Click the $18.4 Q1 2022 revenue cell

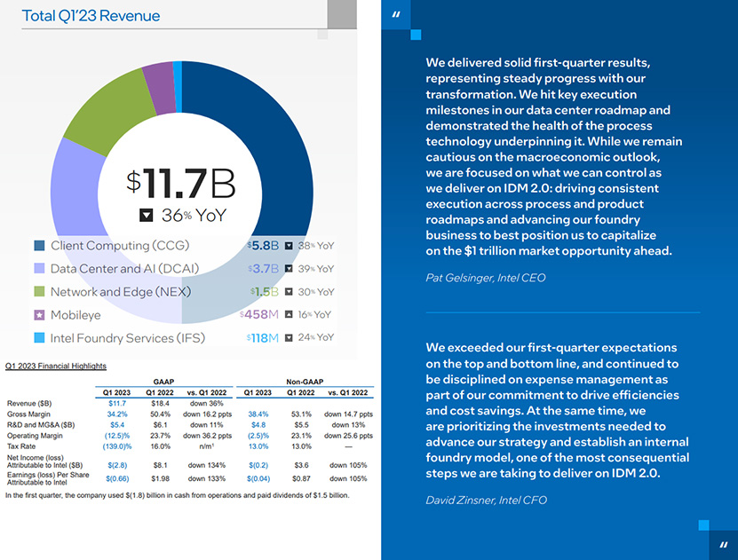point(160,404)
